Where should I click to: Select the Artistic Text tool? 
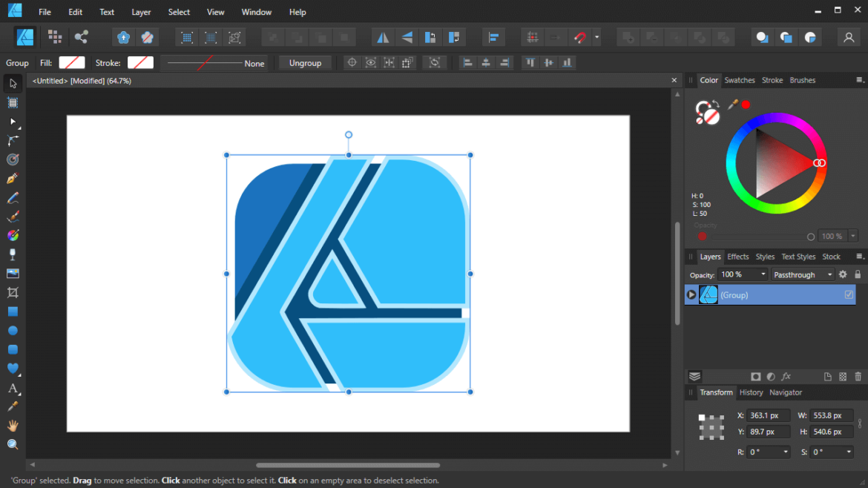pyautogui.click(x=13, y=389)
